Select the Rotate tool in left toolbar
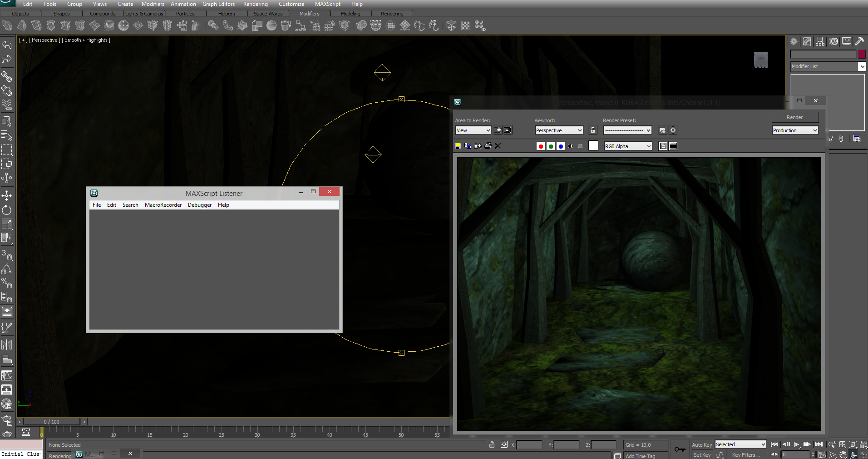Viewport: 868px width, 459px height. tap(7, 210)
